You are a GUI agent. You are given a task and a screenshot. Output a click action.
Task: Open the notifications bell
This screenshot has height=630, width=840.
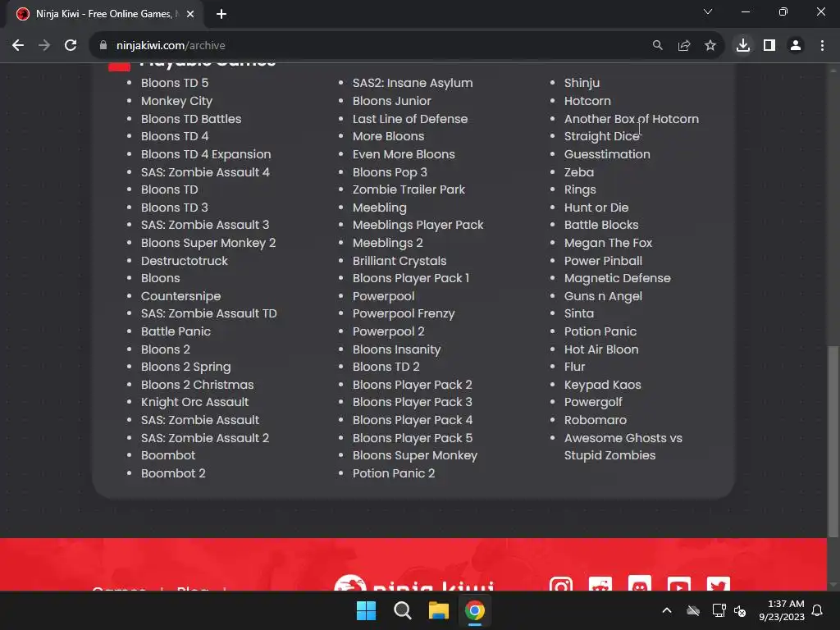(x=818, y=610)
